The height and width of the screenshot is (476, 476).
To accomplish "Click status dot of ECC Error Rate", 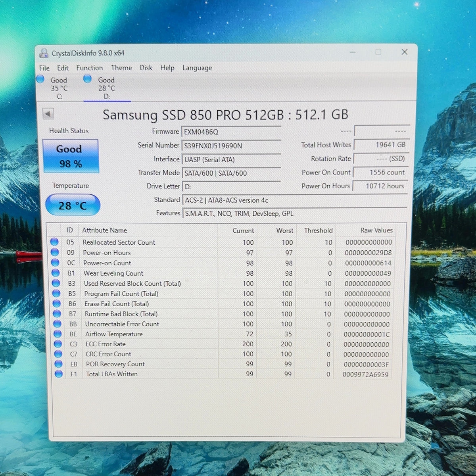I will coord(58,344).
